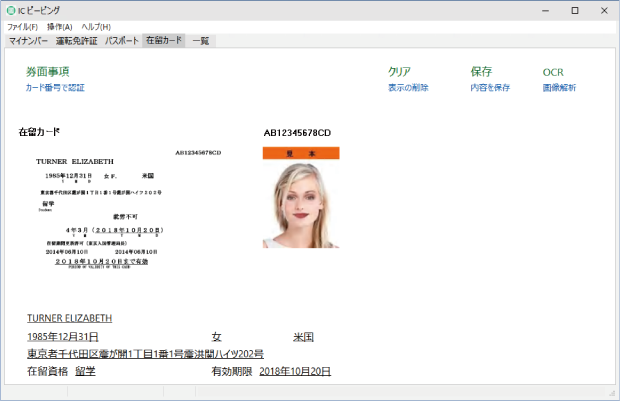Click the 内容を保存 link

coord(490,88)
